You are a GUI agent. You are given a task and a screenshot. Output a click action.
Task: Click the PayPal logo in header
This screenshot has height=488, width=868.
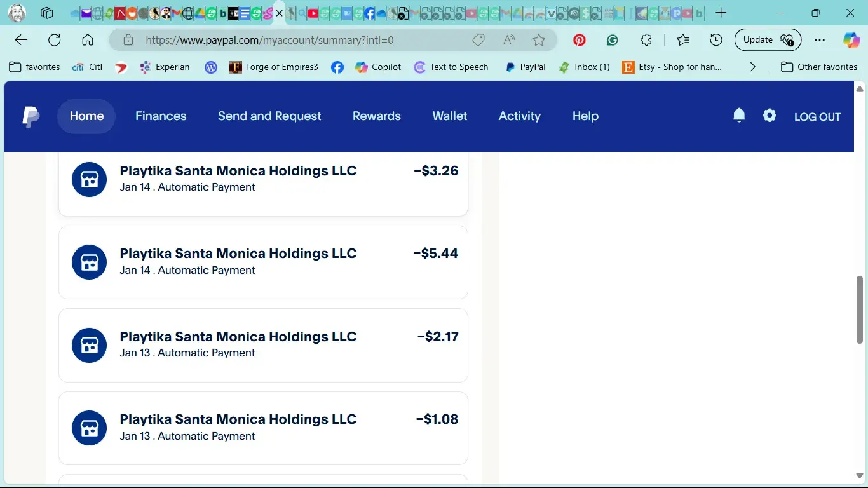(x=31, y=117)
